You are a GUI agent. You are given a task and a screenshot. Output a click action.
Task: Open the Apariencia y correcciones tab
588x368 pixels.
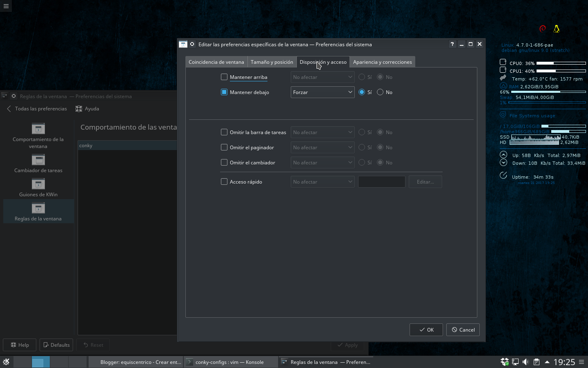click(382, 61)
